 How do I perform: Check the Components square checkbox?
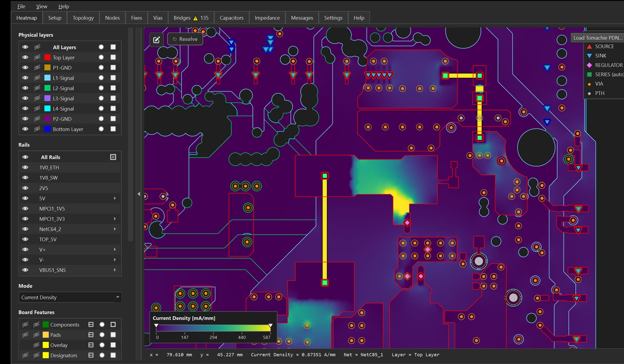[113, 325]
